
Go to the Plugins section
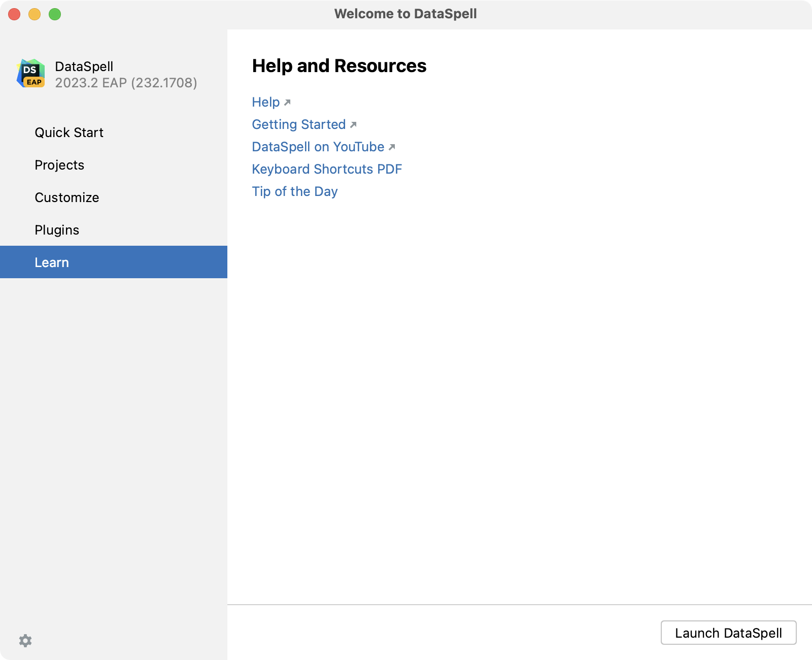tap(56, 229)
